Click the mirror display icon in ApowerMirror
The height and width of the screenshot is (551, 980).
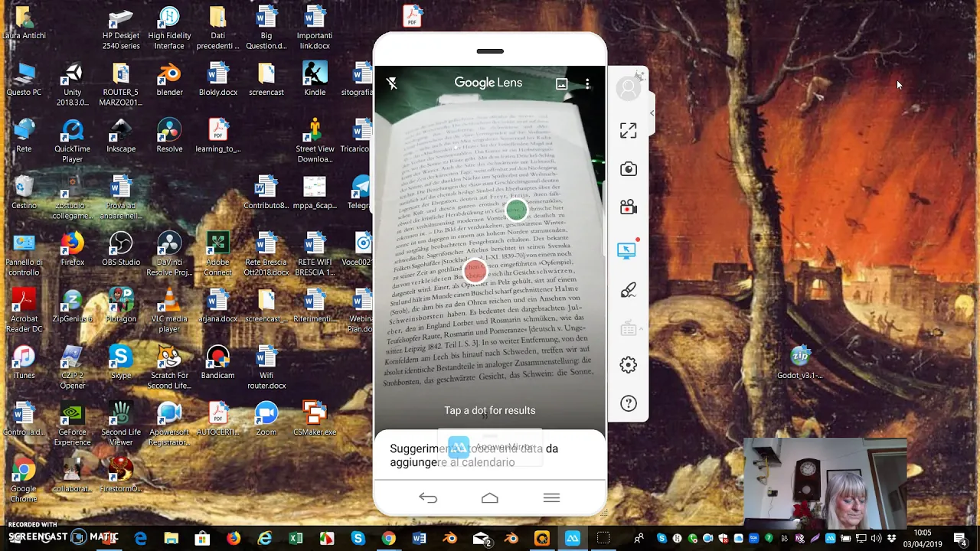pos(627,249)
